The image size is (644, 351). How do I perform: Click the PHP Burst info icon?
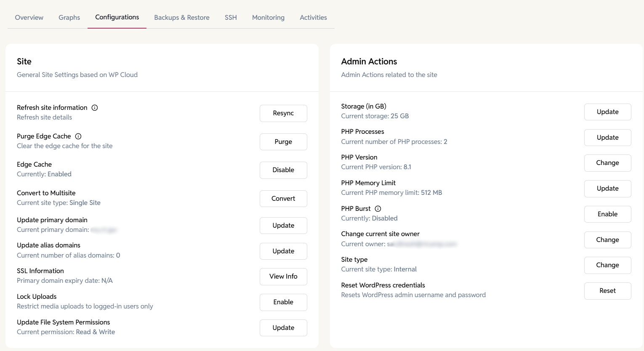point(378,209)
